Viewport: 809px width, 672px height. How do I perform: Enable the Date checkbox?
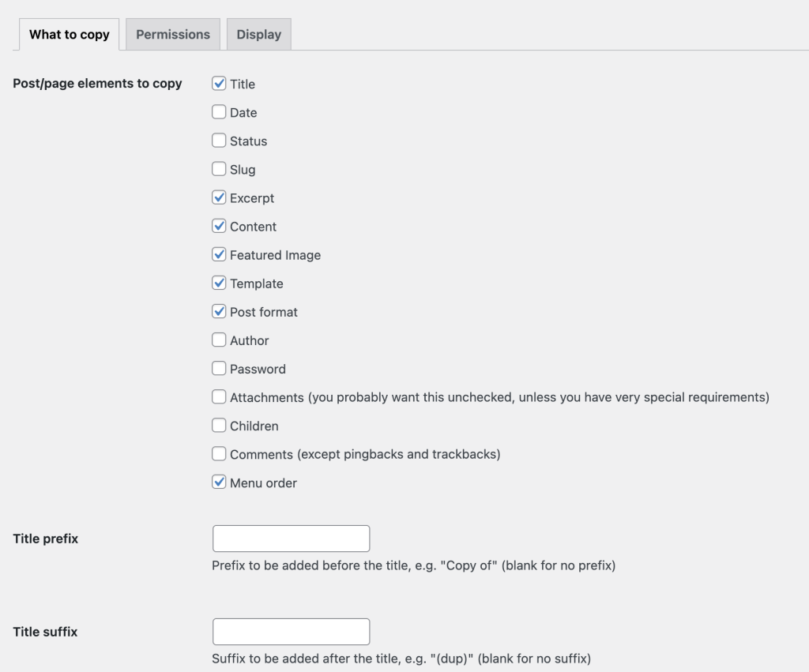[x=220, y=112]
